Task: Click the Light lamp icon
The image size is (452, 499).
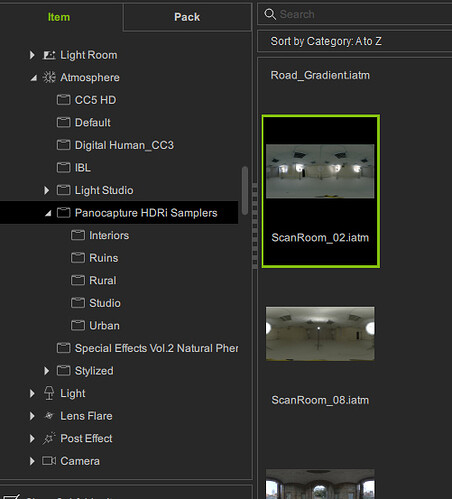Action: click(x=49, y=393)
